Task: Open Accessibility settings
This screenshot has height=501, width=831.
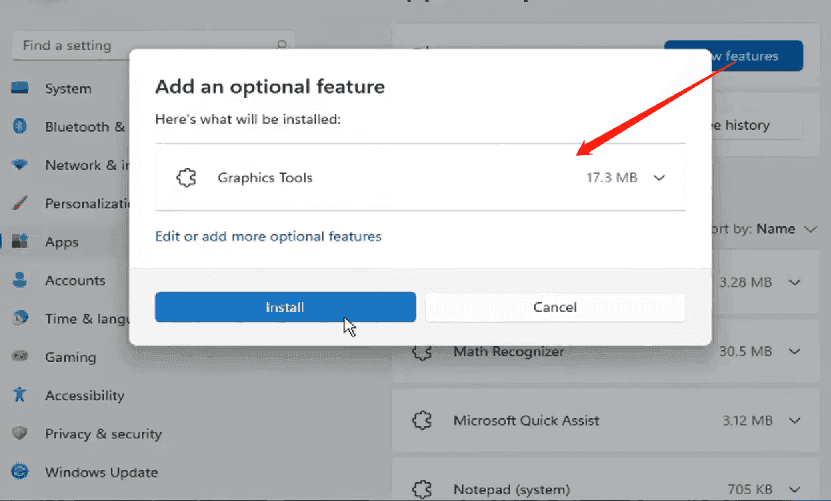Action: (x=85, y=395)
